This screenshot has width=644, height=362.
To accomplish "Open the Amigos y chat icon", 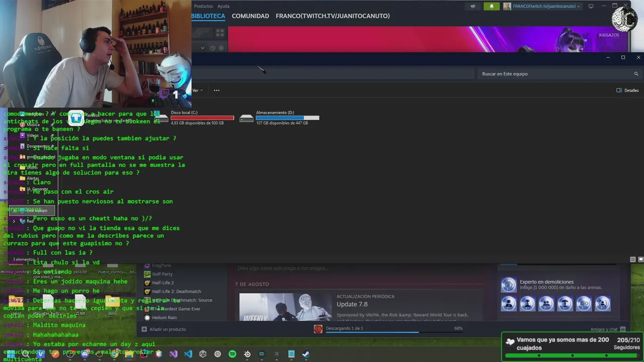I will [623, 329].
